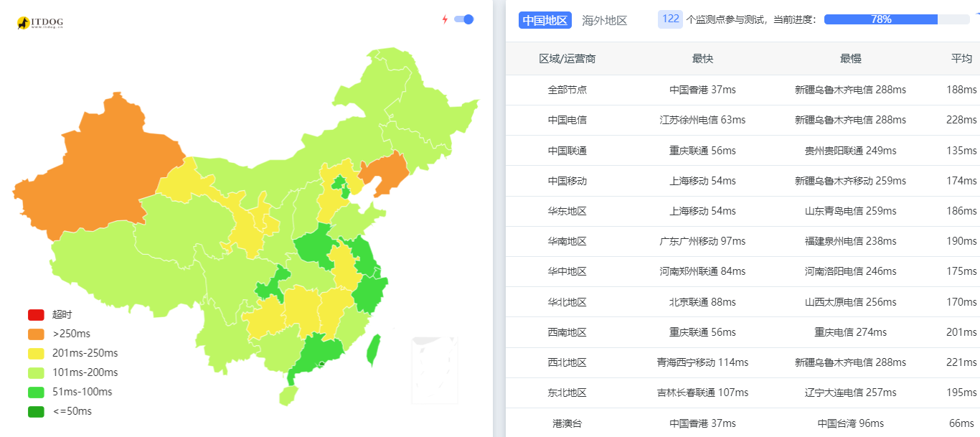The image size is (980, 437).
Task: Toggle the orange >250ms legend swatch
Action: click(x=36, y=334)
